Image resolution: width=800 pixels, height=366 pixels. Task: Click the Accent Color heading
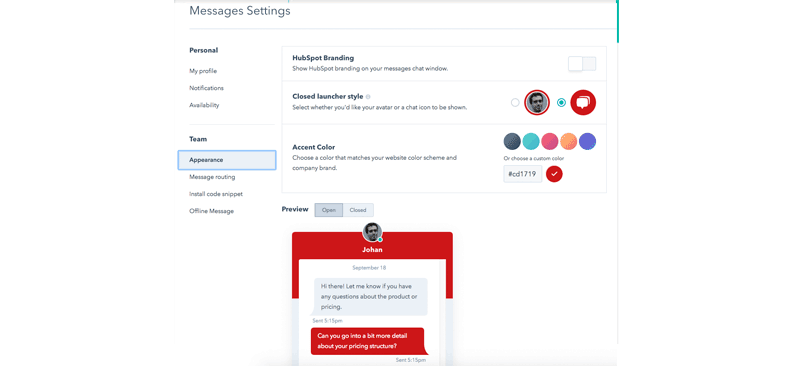[x=314, y=147]
